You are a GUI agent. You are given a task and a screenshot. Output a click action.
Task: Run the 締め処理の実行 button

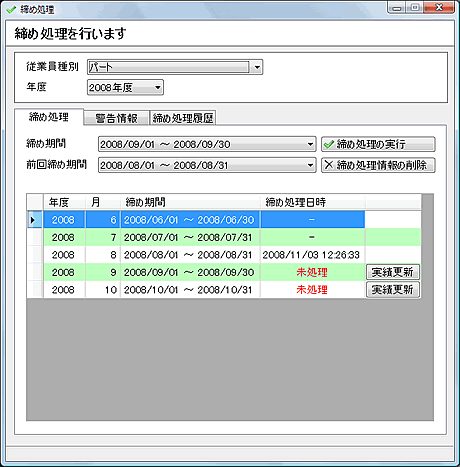click(378, 144)
